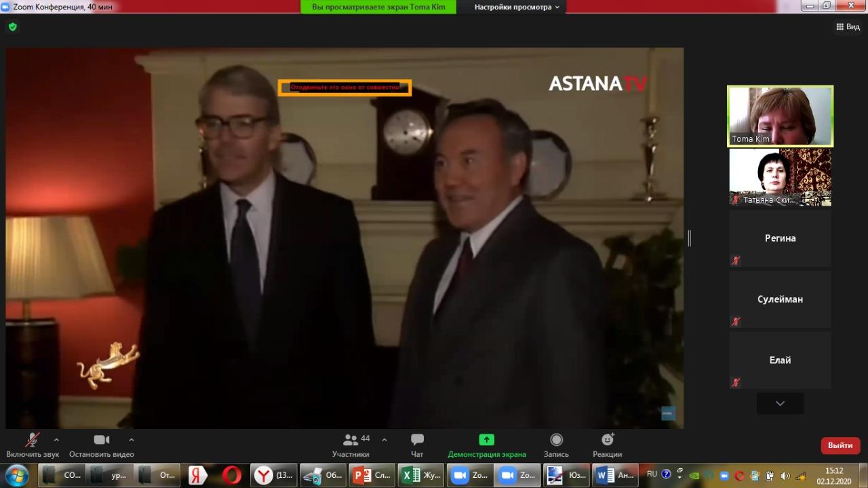
Task: Start recording with Запись icon
Action: 556,440
